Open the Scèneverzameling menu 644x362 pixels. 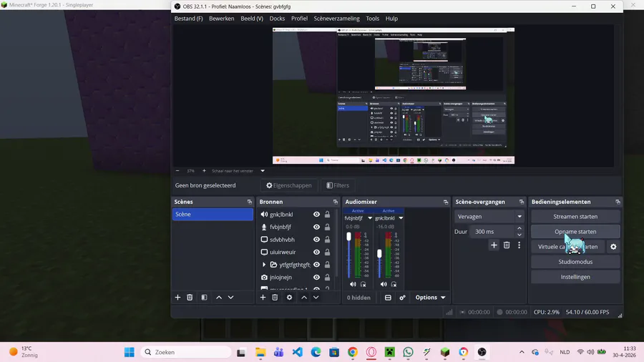click(336, 19)
